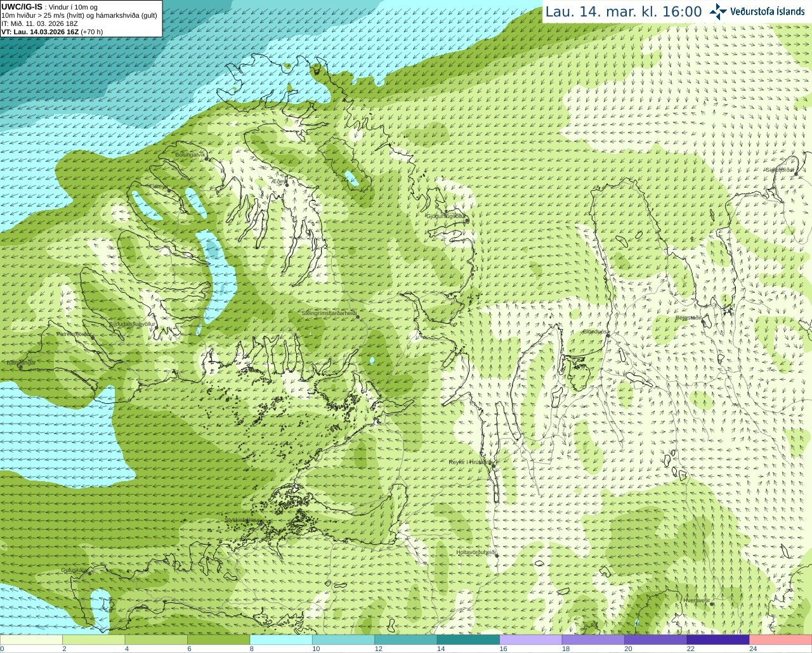Pick the bright cyan 8–10 legend swatch
Screen dimensions: 812x653
click(281, 640)
